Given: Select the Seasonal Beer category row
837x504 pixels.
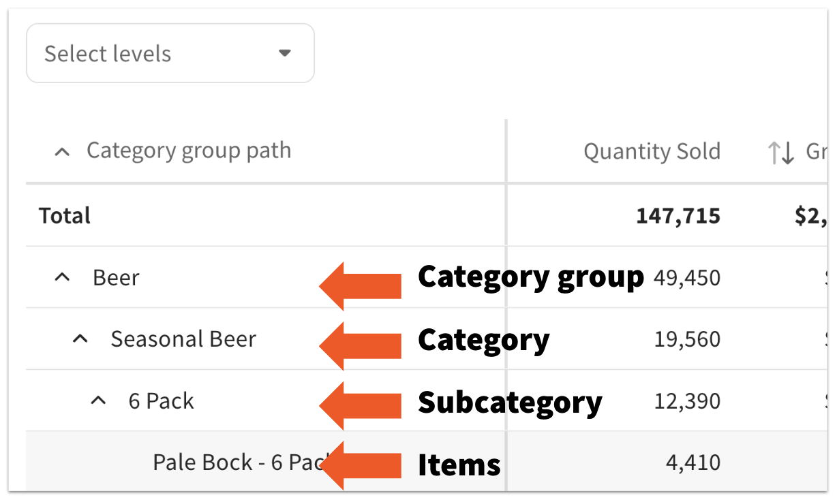Looking at the screenshot, I should [183, 338].
